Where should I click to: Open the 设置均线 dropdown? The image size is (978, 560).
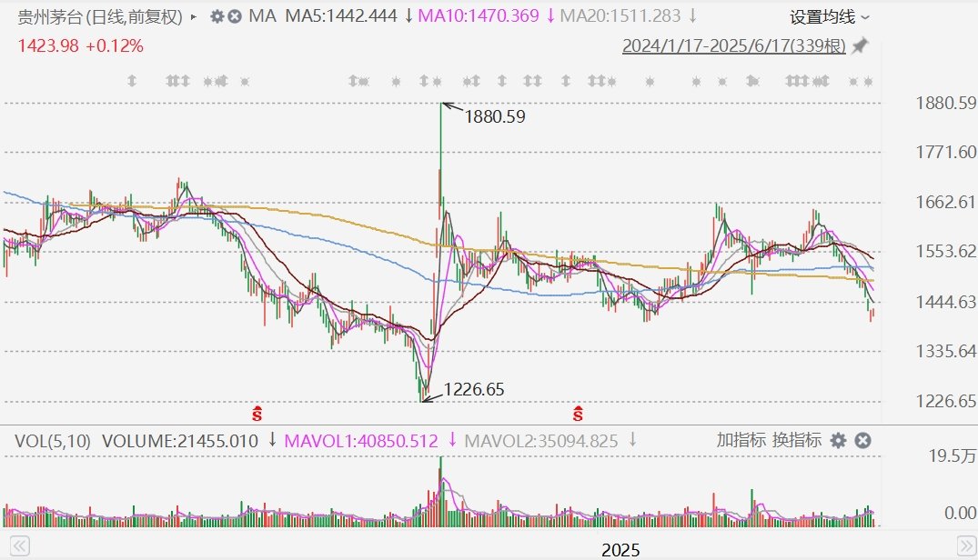829,17
